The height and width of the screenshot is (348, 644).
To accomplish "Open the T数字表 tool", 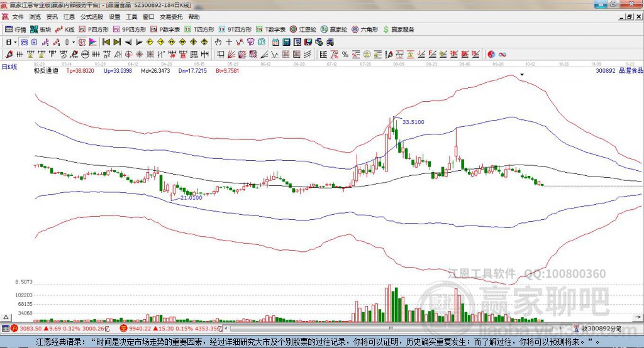I will (270, 30).
